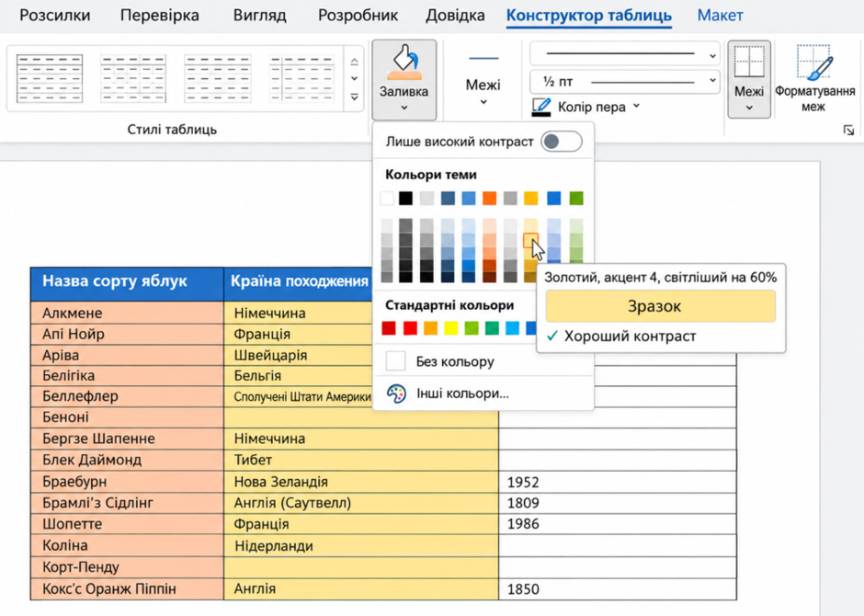Toggle Лише високий контраст switch
Image resolution: width=864 pixels, height=616 pixels.
click(561, 142)
